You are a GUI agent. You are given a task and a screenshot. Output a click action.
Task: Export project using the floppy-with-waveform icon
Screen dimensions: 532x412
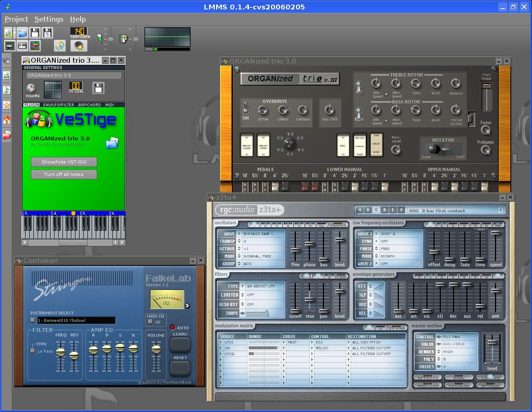(47, 33)
